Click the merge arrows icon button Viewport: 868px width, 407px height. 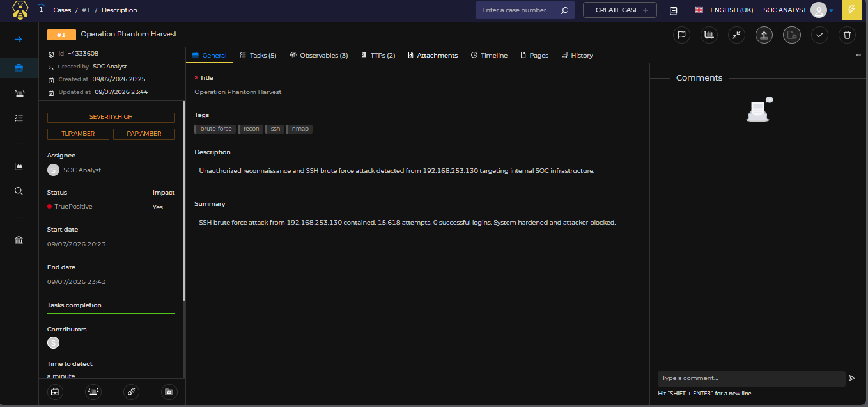coord(736,35)
